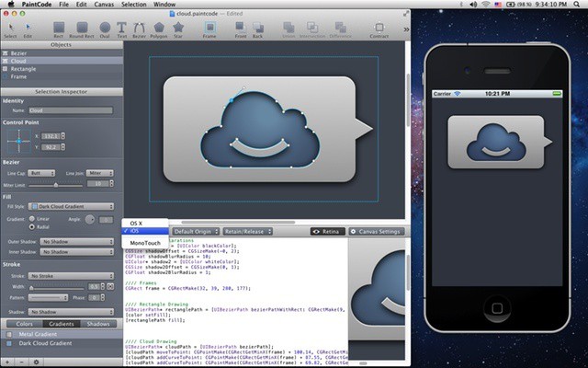Select the Radial gradient radio button
Screen dimensions: 588x368
[x=33, y=226]
